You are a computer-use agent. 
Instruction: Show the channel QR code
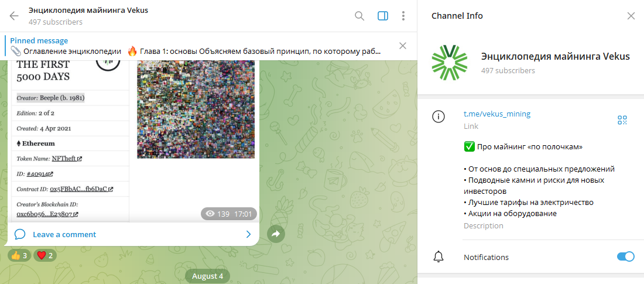[x=622, y=119]
